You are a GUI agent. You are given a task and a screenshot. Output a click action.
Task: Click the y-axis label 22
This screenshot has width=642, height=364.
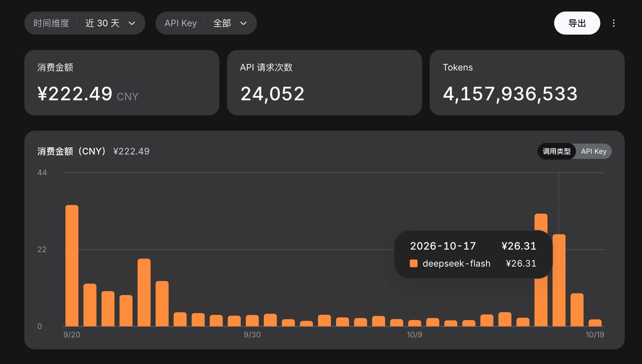tap(42, 250)
